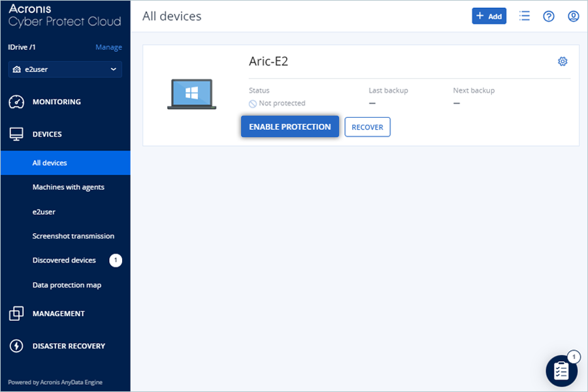This screenshot has width=588, height=392.
Task: Expand the e2user tenant dropdown
Action: [65, 69]
